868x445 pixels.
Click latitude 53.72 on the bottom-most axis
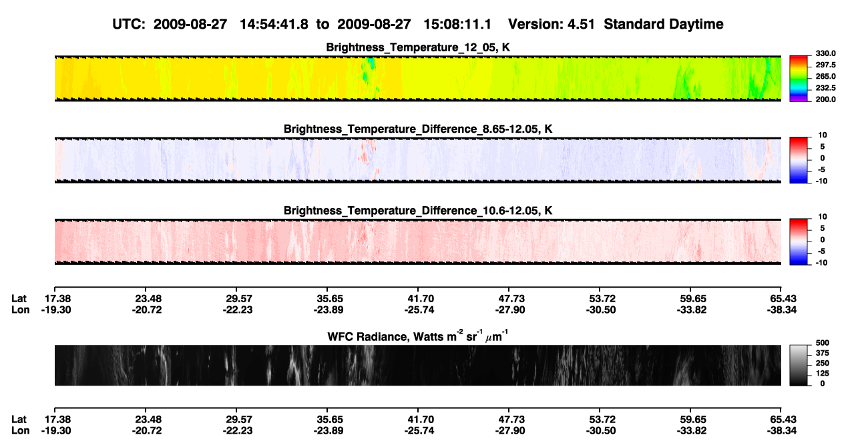(600, 419)
